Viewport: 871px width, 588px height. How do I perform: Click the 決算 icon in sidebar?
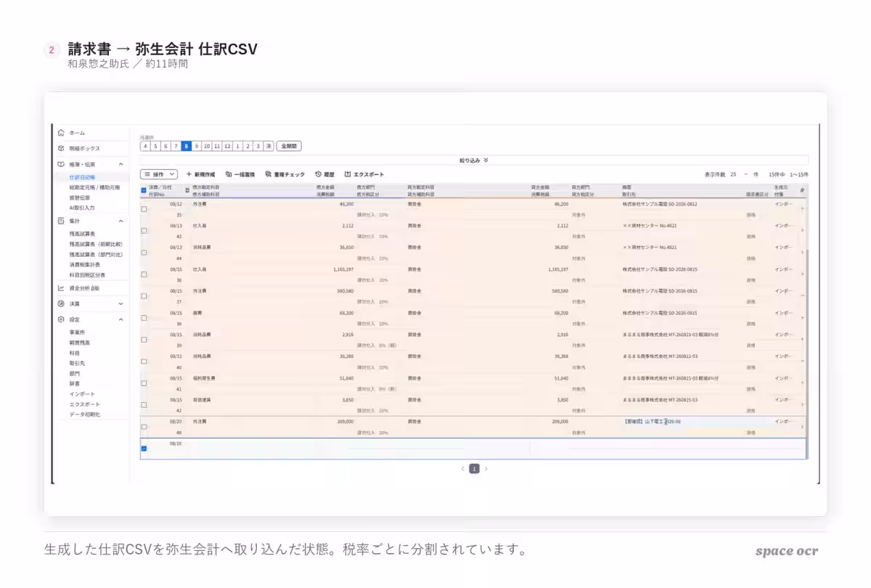(62, 303)
